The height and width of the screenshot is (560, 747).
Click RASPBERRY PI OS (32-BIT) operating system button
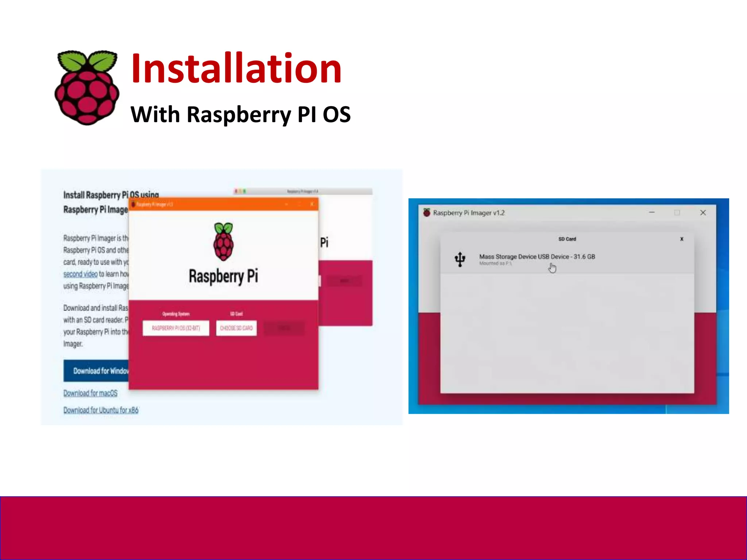176,328
